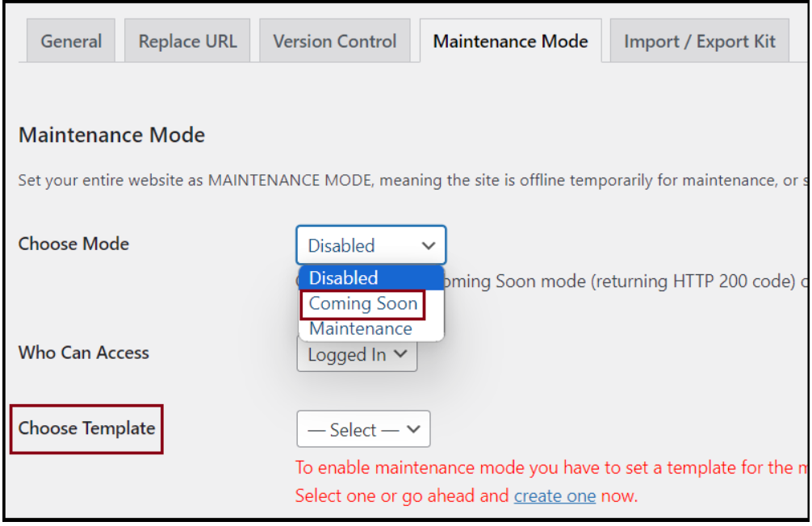The image size is (812, 526).
Task: Click the highlighted Choose Template label
Action: point(87,428)
